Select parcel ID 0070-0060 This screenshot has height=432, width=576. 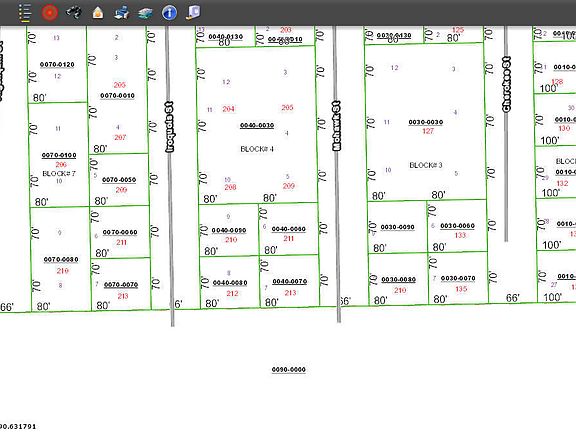click(x=120, y=232)
